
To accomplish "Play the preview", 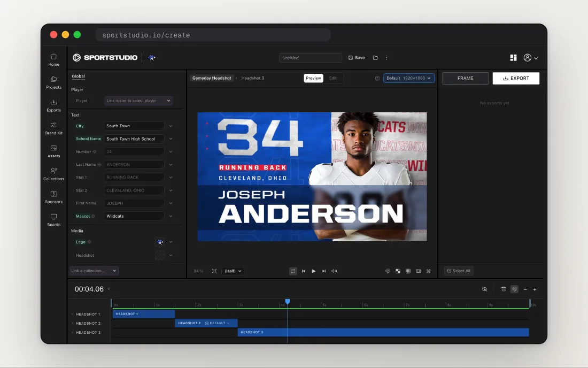I will 313,271.
